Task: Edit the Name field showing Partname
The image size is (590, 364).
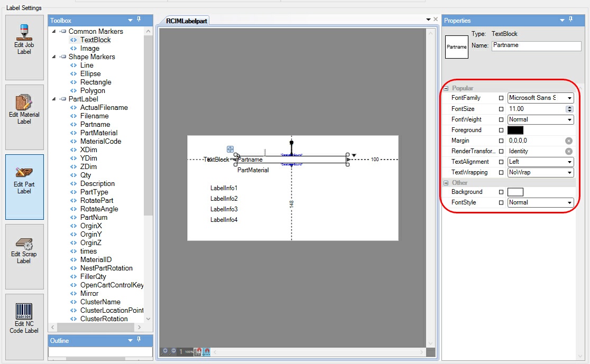Action: (x=536, y=46)
